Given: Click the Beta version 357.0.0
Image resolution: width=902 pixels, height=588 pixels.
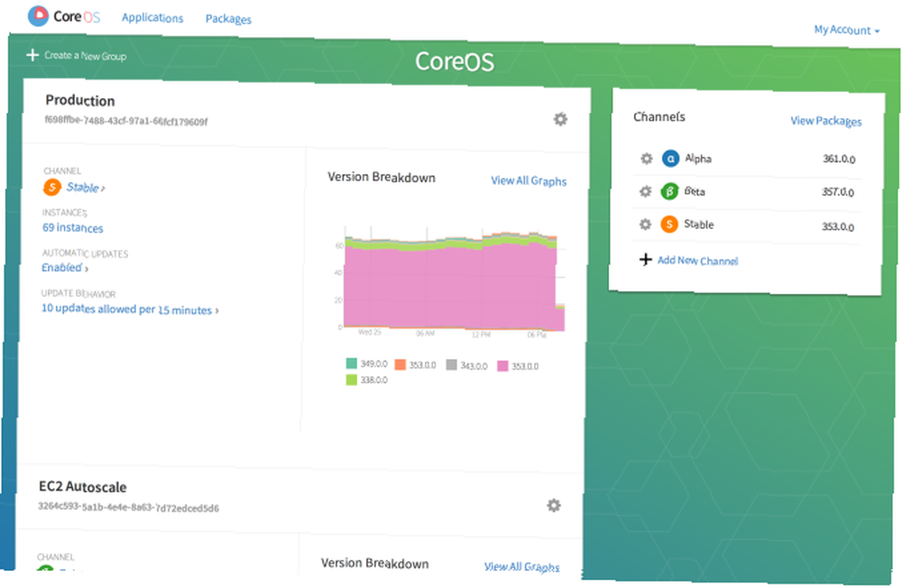Looking at the screenshot, I should coord(838,192).
